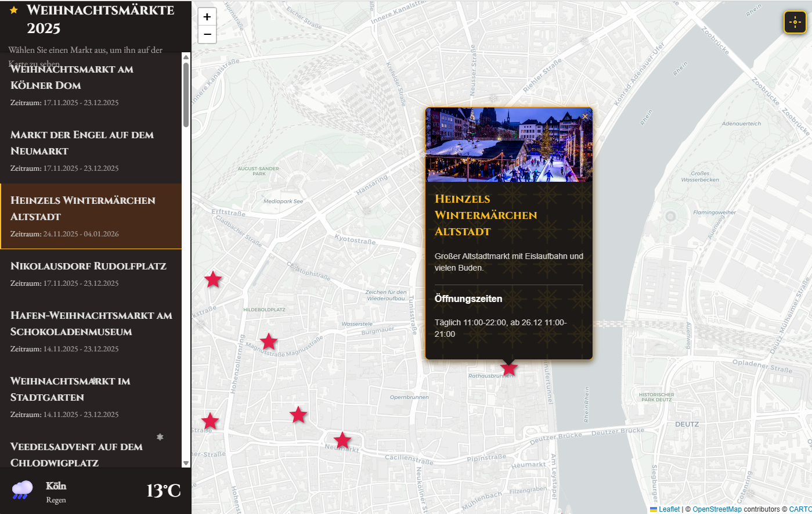Image resolution: width=812 pixels, height=514 pixels.
Task: Open the OpenStreetMap contributors link
Action: pyautogui.click(x=717, y=509)
